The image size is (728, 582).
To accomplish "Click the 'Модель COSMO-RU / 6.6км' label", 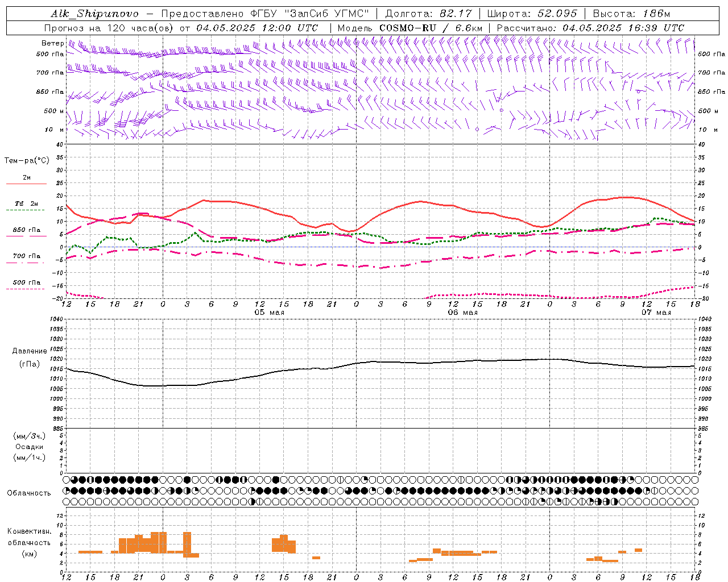I will 410,28.
